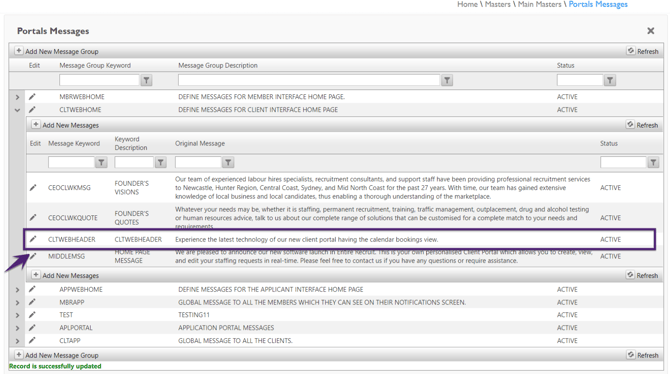The height and width of the screenshot is (374, 670).
Task: Open Masters in breadcrumb
Action: [497, 4]
